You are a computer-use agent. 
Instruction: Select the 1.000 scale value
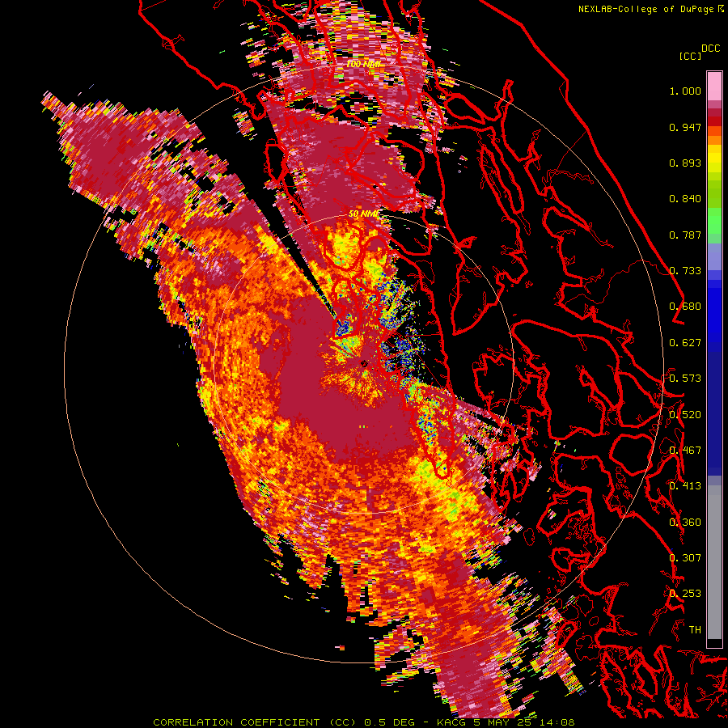pyautogui.click(x=685, y=91)
